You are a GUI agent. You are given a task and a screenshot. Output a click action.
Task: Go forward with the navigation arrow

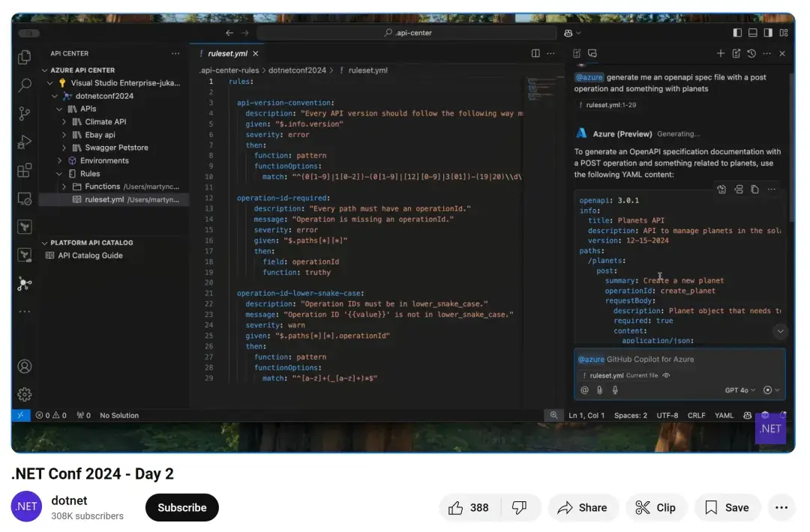point(244,32)
